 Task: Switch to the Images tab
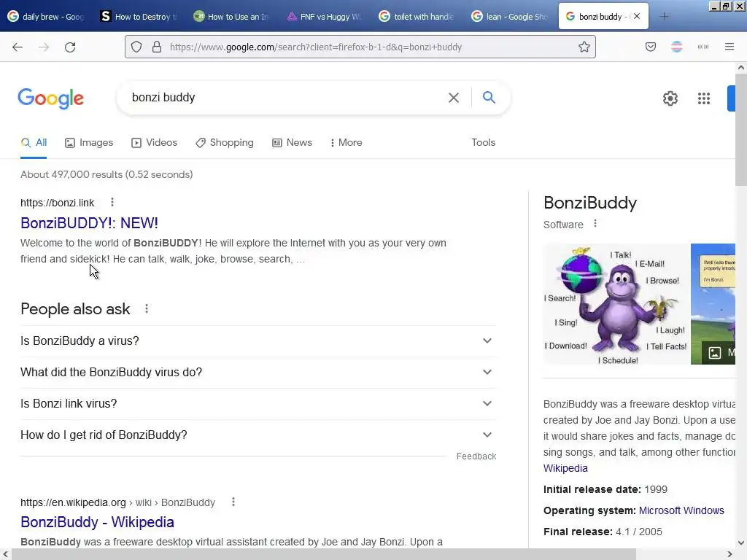89,142
